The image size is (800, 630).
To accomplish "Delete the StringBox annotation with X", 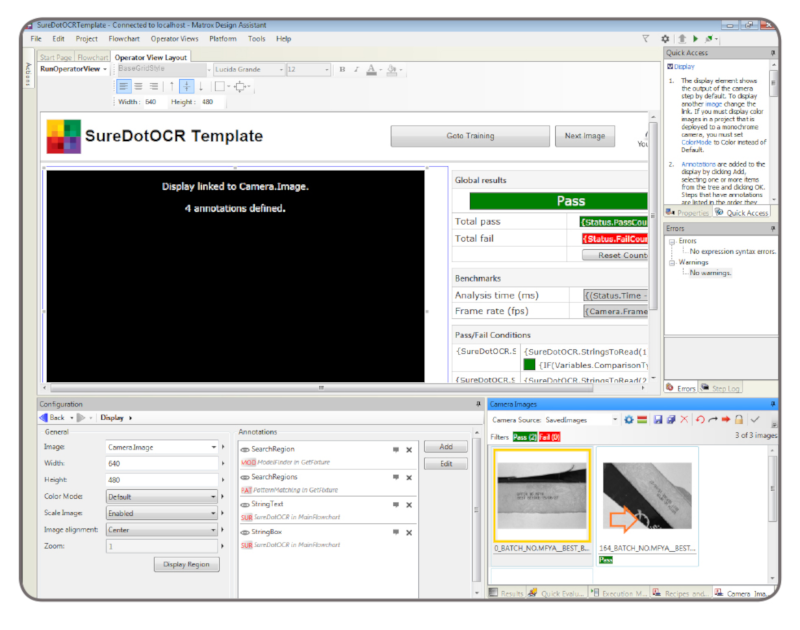I will click(409, 533).
